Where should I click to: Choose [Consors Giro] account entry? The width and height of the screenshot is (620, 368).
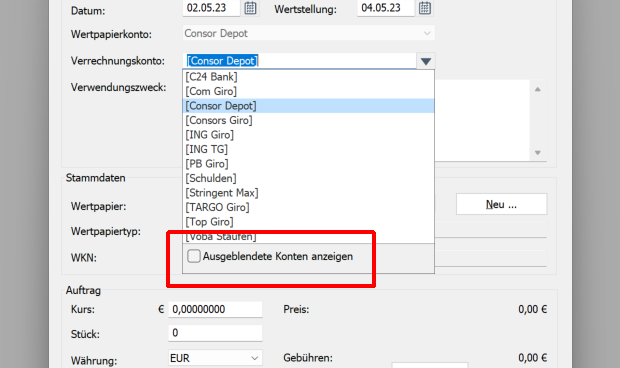coord(308,120)
